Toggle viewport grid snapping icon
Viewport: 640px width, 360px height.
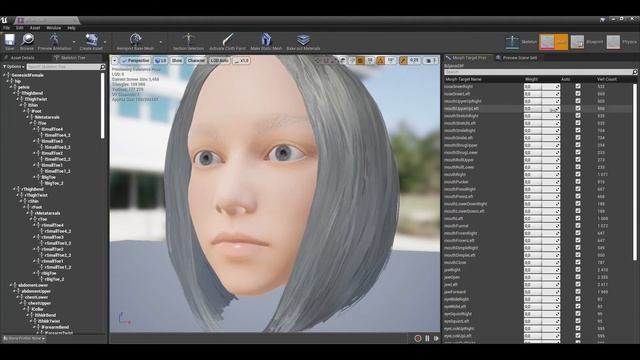360,60
